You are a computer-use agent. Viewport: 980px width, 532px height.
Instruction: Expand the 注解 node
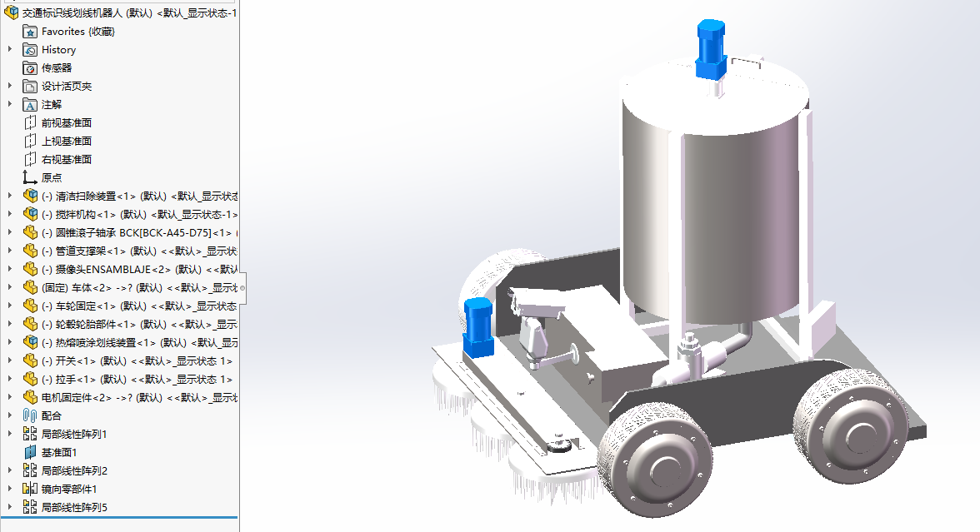click(9, 103)
